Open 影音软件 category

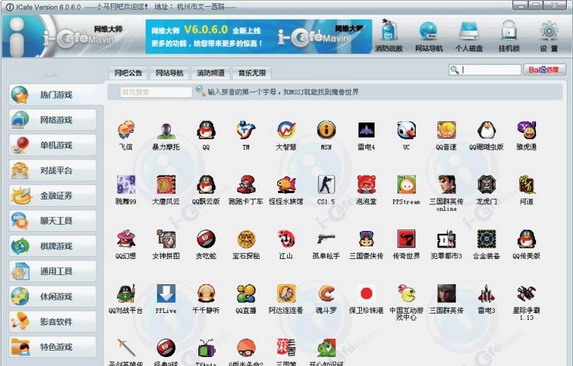point(53,321)
